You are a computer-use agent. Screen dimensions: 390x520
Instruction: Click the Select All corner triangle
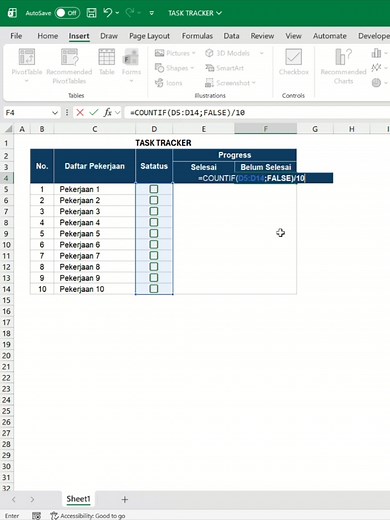(x=8, y=129)
